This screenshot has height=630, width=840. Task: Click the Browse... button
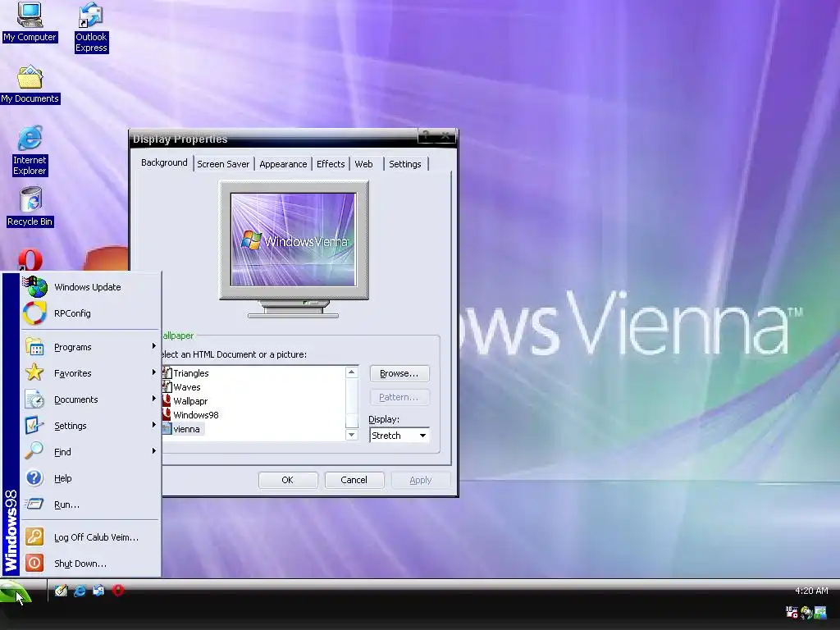tap(399, 373)
